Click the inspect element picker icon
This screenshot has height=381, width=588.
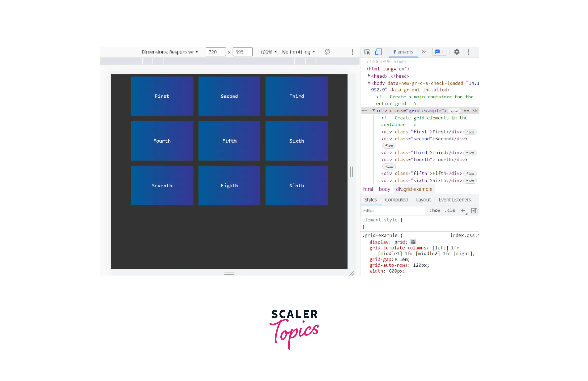[x=367, y=52]
